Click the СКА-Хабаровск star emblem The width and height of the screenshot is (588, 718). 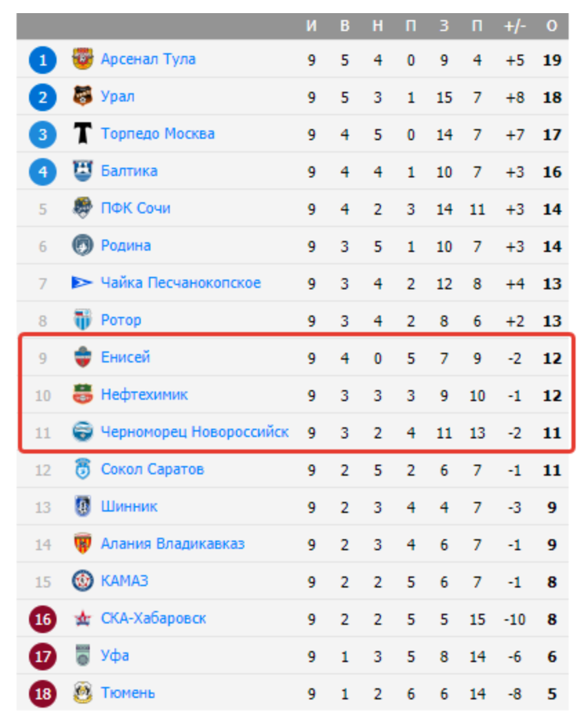click(83, 619)
